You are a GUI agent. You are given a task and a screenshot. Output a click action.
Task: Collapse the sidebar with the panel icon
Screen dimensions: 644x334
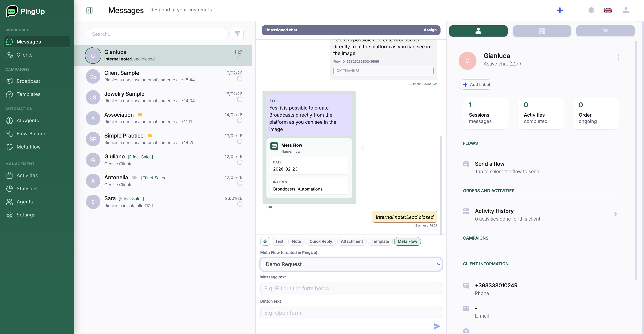pyautogui.click(x=89, y=10)
